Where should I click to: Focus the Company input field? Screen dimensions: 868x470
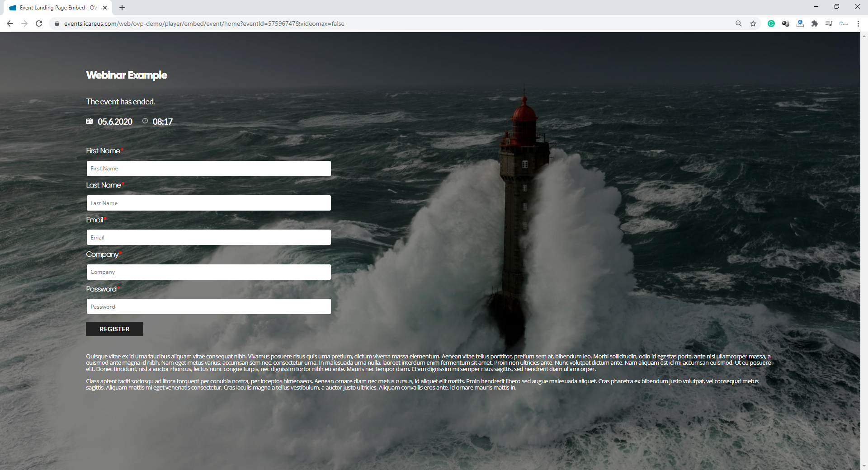pyautogui.click(x=209, y=272)
